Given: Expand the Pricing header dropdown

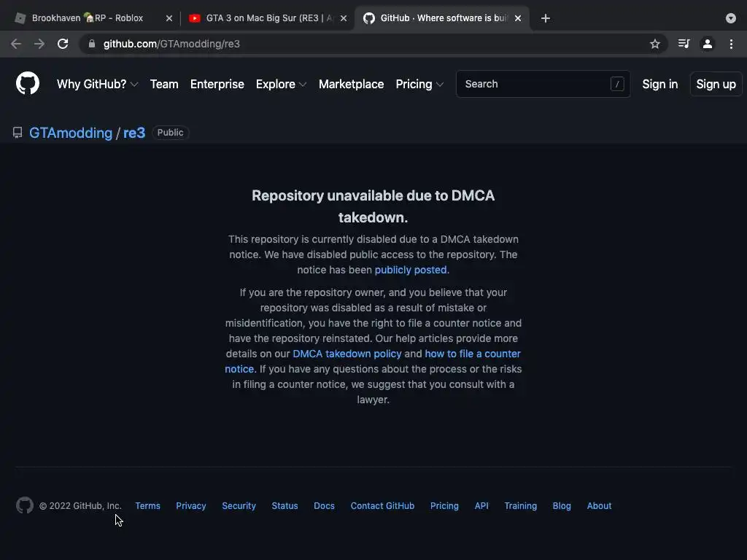Looking at the screenshot, I should pos(419,84).
